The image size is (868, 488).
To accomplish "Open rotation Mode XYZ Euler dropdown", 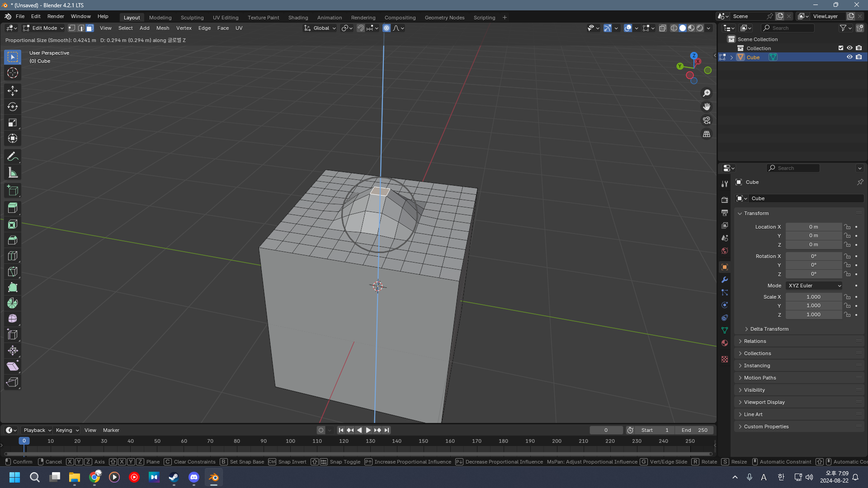I will point(814,286).
